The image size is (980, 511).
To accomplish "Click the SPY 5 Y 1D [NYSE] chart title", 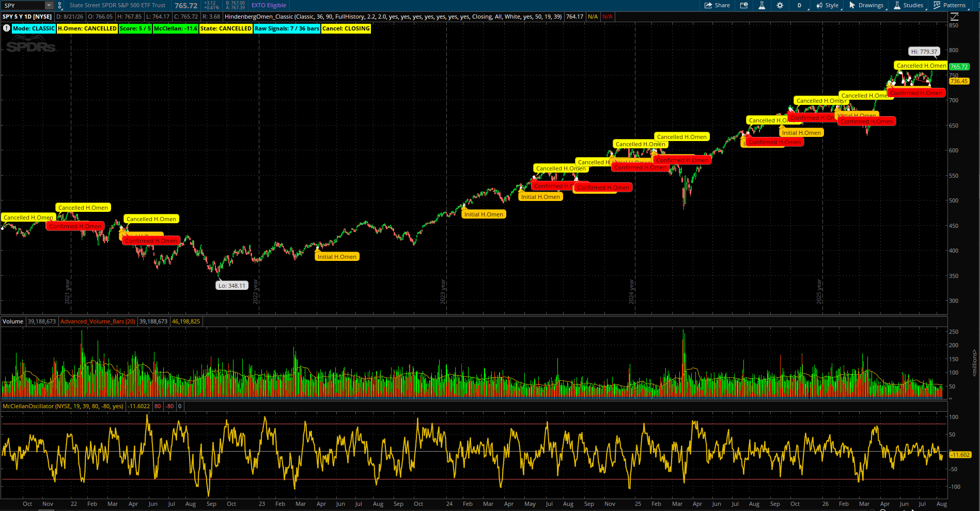I will (x=27, y=17).
